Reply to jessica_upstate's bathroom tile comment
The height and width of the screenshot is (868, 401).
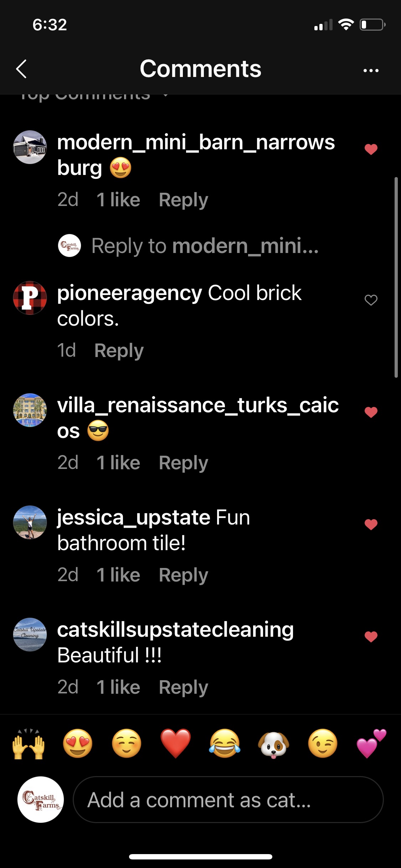tap(184, 575)
